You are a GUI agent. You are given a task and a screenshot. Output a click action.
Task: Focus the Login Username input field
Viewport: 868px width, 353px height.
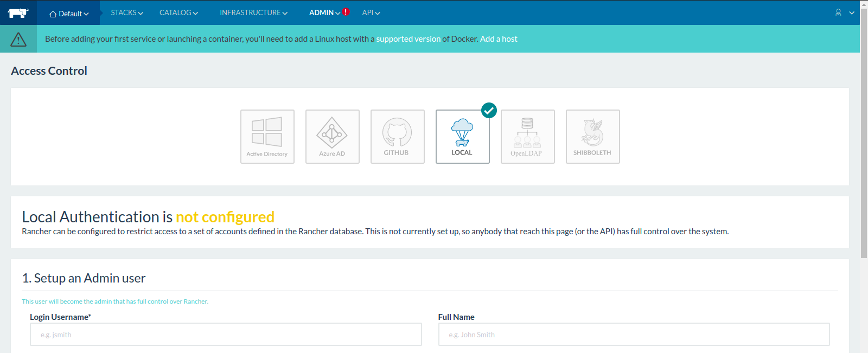coord(226,335)
